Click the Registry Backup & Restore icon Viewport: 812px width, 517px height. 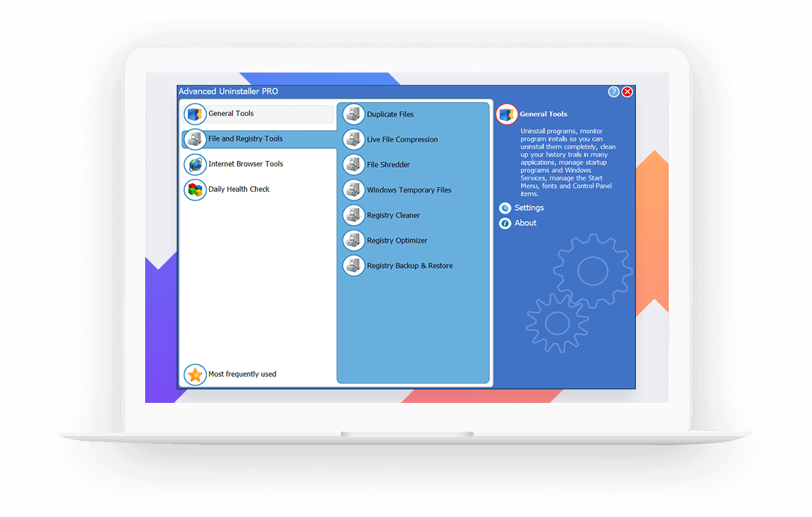[x=354, y=266]
